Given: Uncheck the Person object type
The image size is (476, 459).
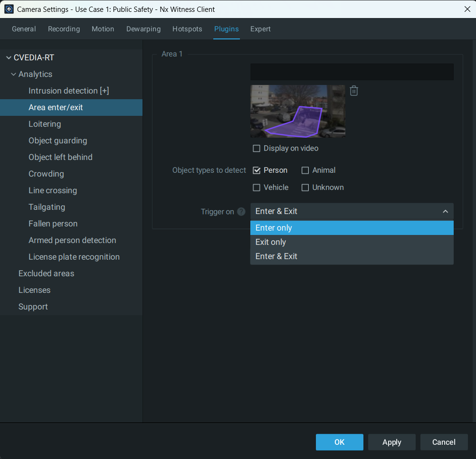Looking at the screenshot, I should pyautogui.click(x=257, y=170).
